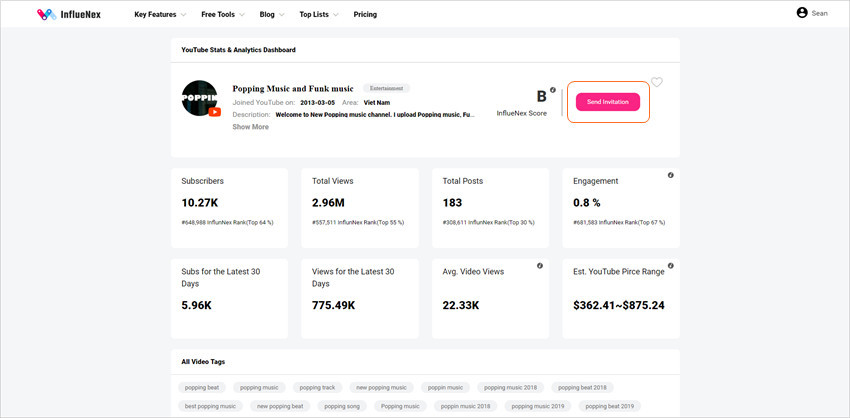The height and width of the screenshot is (418, 850).
Task: Click the InflueNex Score label
Action: [x=521, y=113]
